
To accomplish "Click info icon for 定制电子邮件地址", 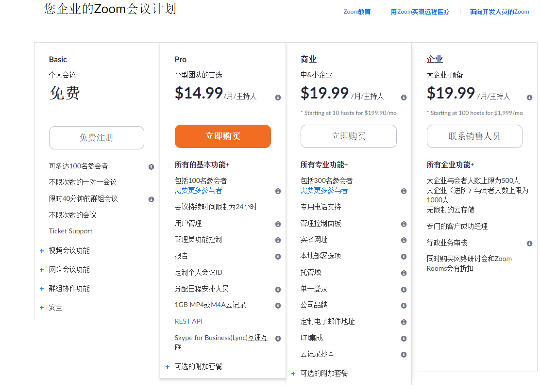I will click(x=404, y=322).
